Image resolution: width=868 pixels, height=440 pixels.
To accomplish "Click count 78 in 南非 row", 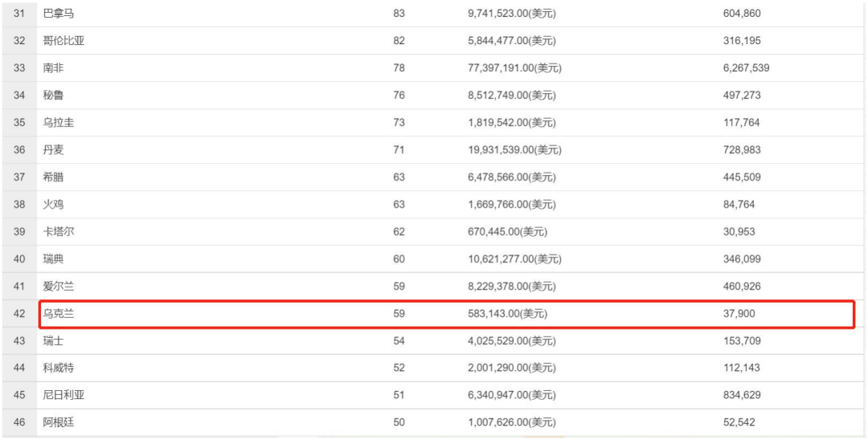I will pos(399,68).
